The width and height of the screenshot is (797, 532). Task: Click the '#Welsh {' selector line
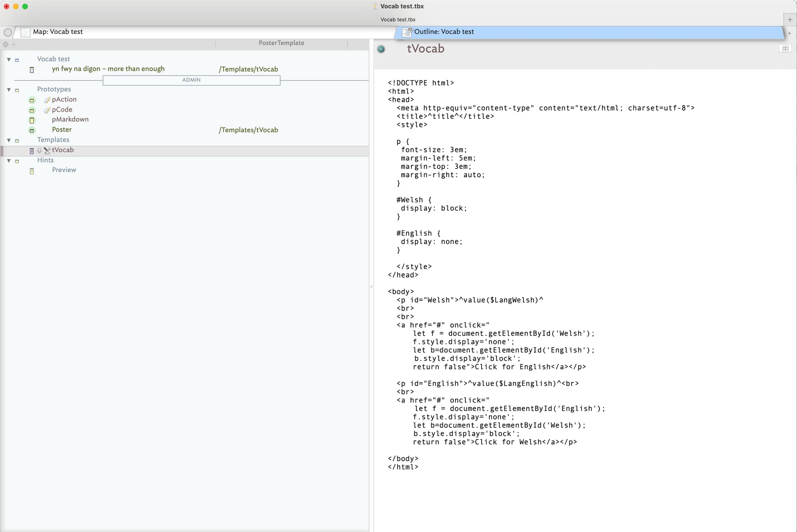414,200
